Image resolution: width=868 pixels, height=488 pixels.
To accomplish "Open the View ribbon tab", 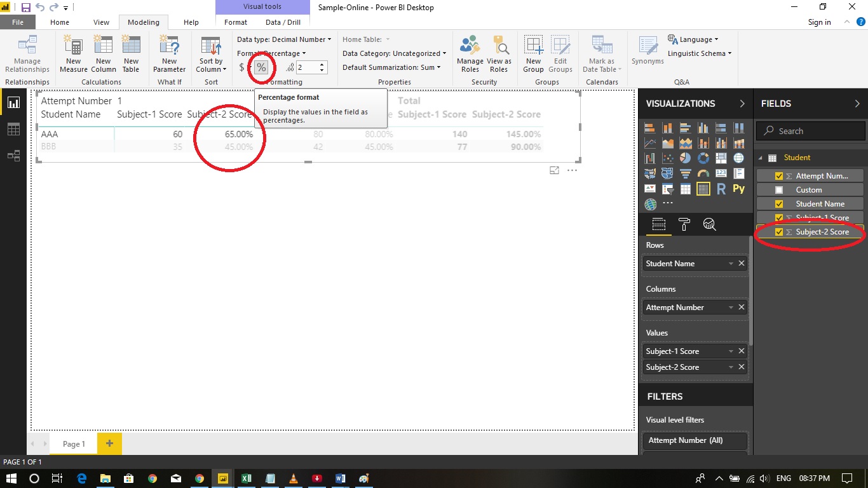I will point(102,22).
